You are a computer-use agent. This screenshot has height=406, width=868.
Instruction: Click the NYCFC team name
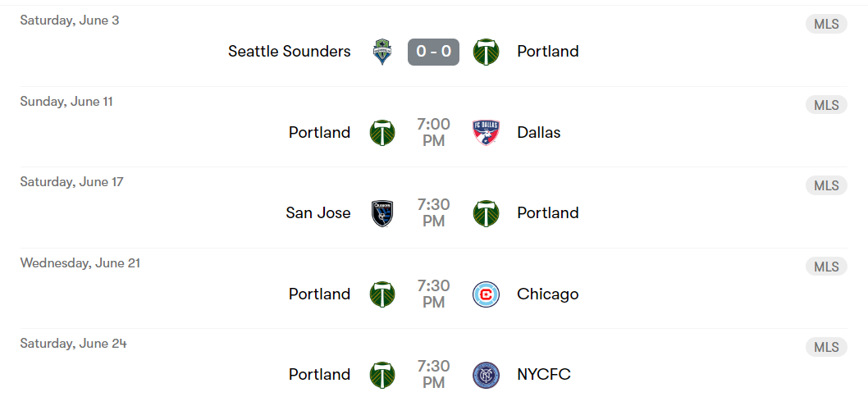(544, 375)
